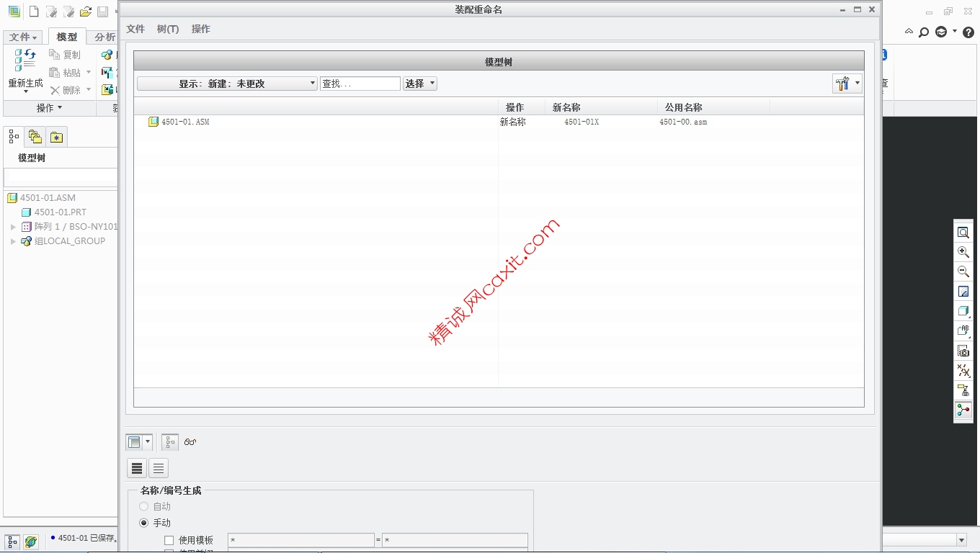This screenshot has height=553, width=980.
Task: Select the favorites navigator tab icon
Action: click(57, 136)
